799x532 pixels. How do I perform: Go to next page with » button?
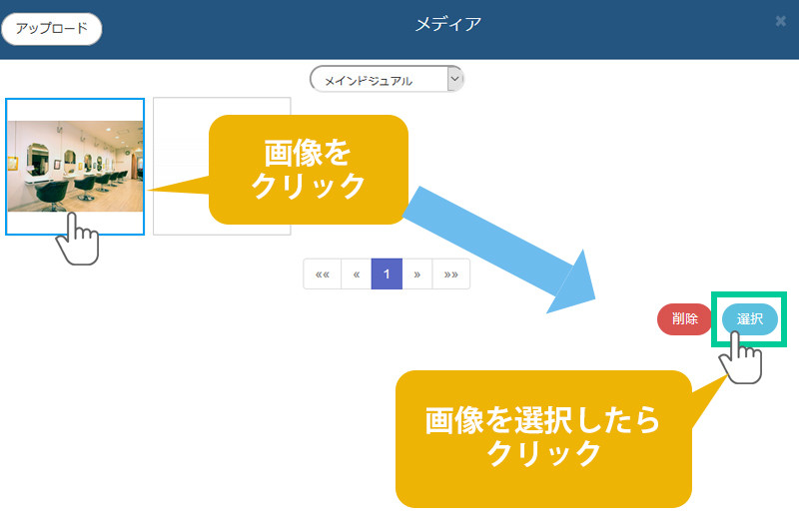point(416,273)
